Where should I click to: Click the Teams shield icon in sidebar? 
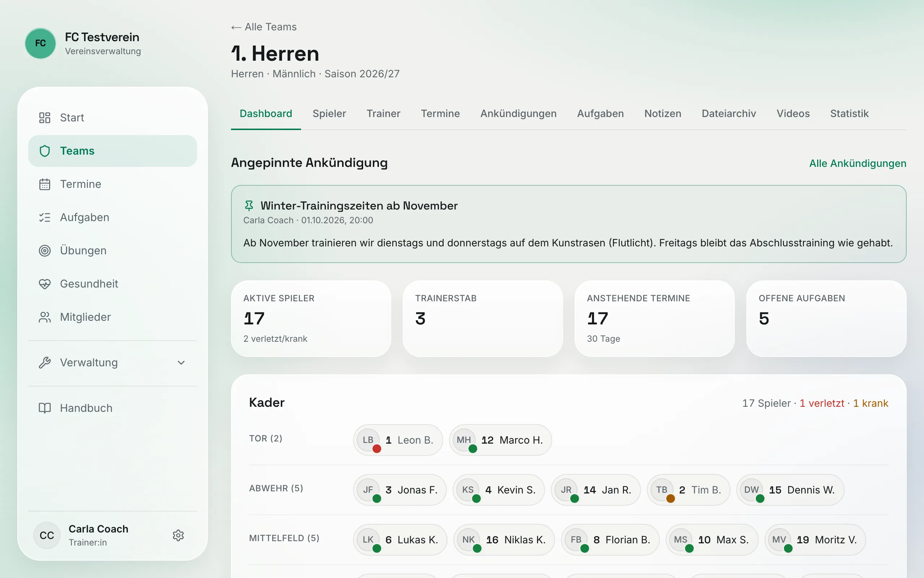click(x=45, y=151)
